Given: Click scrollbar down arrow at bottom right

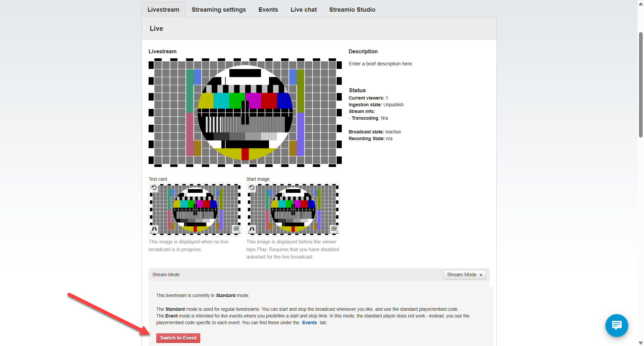Looking at the screenshot, I should click(641, 343).
